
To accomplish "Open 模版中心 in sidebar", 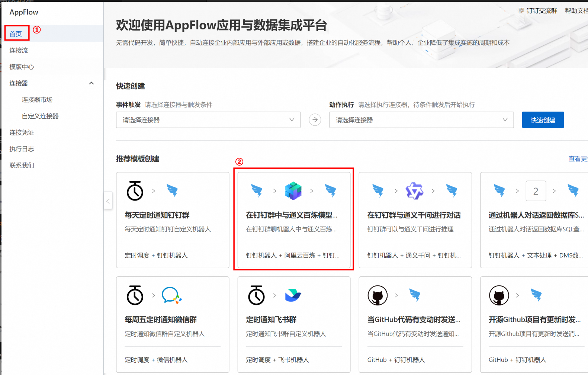I will point(22,67).
